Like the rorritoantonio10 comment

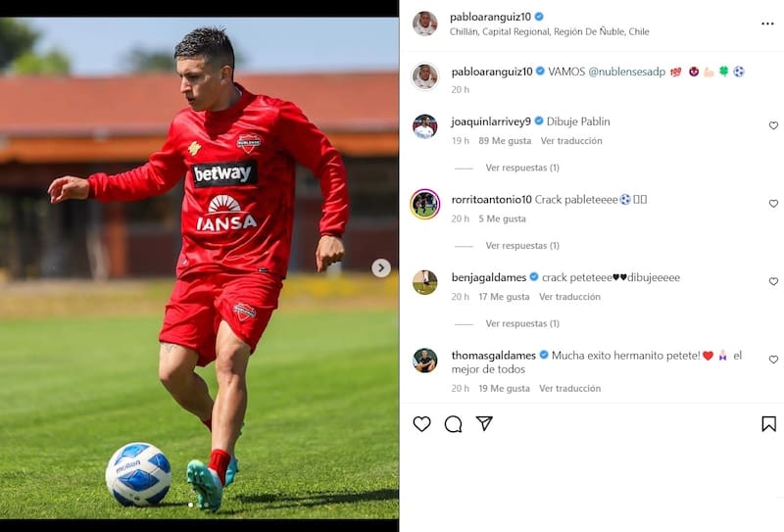point(773,204)
